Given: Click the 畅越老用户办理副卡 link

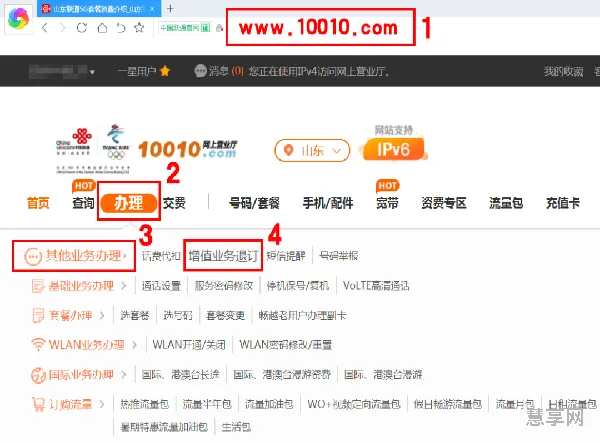Looking at the screenshot, I should click(x=302, y=316).
